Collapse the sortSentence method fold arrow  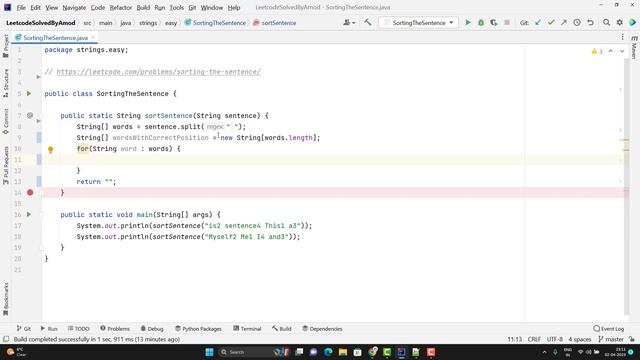(38, 121)
